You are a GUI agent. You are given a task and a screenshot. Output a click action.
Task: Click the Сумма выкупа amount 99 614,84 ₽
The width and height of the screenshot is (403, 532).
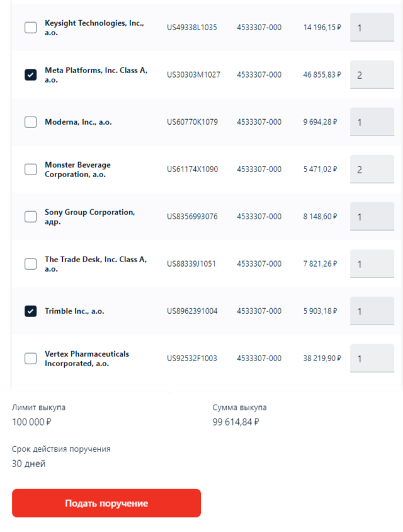236,422
